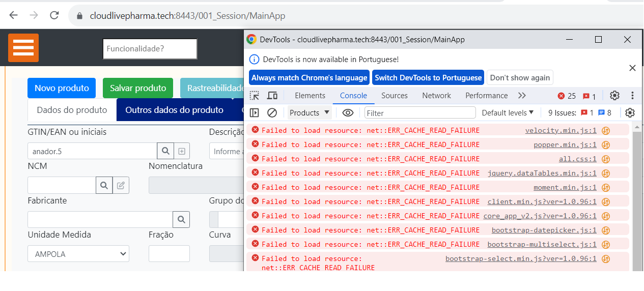Viewport: 644px width, 291px height.
Task: Open DevTools settings gear
Action: tap(614, 96)
